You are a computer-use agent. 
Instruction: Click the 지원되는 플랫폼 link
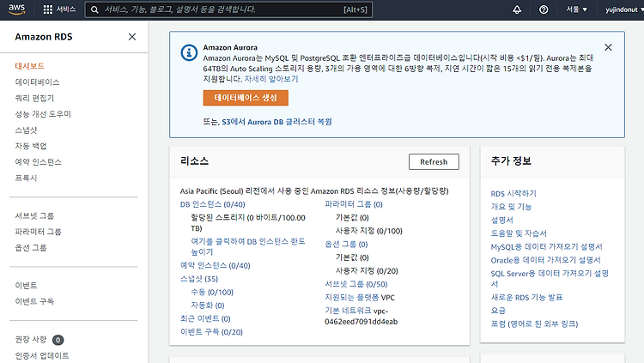coord(351,298)
